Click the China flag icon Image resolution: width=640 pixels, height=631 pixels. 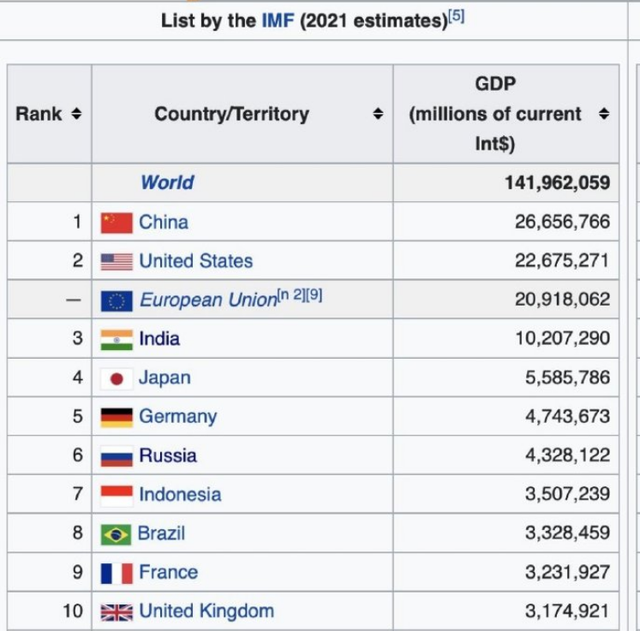(117, 222)
